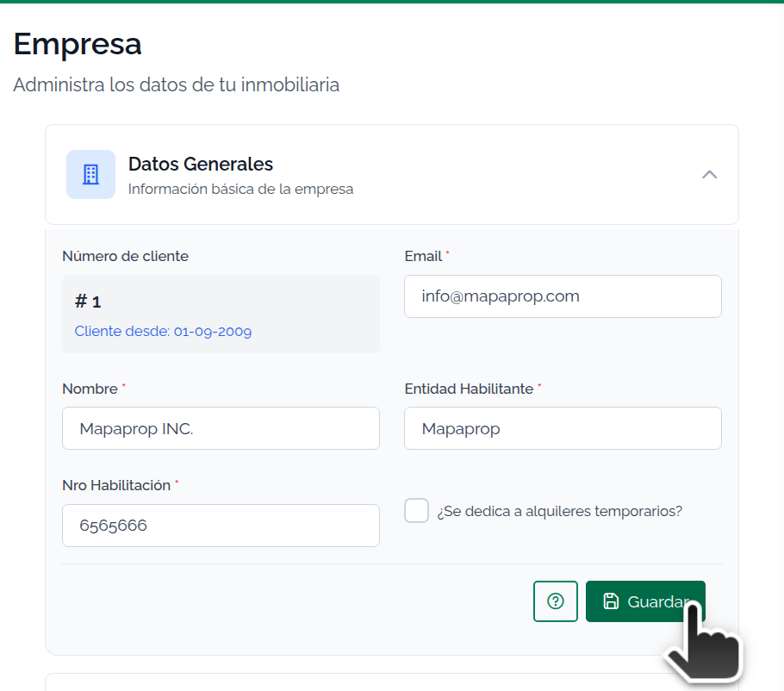Click the Datos Generales heading
784x691 pixels.
tap(201, 164)
